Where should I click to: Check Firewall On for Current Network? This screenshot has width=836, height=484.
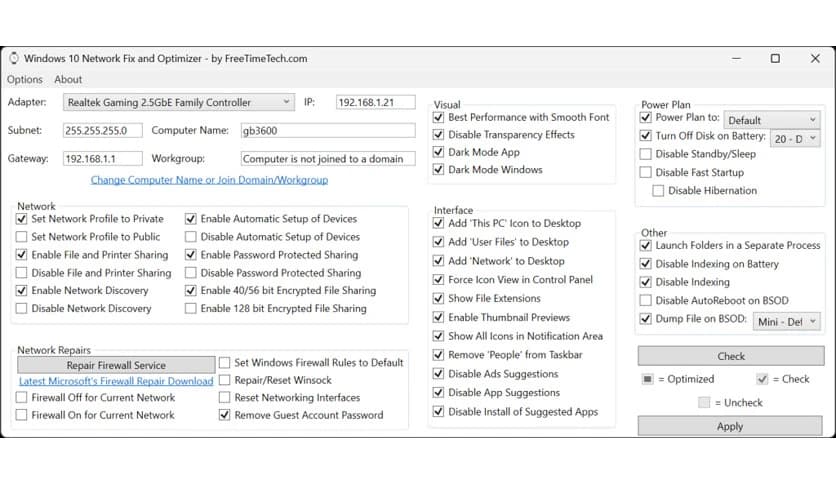click(22, 415)
